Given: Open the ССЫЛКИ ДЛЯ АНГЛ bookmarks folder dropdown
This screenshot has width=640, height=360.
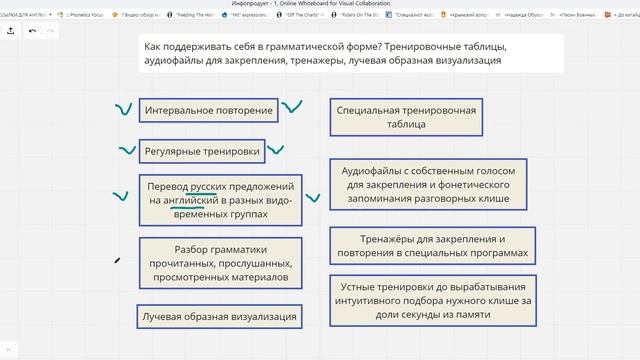Looking at the screenshot, I should click(27, 15).
